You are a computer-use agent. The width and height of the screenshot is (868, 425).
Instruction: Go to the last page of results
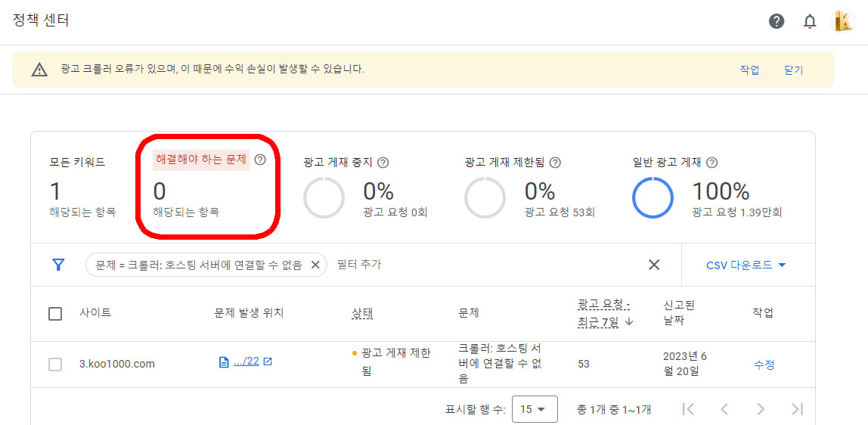click(797, 409)
